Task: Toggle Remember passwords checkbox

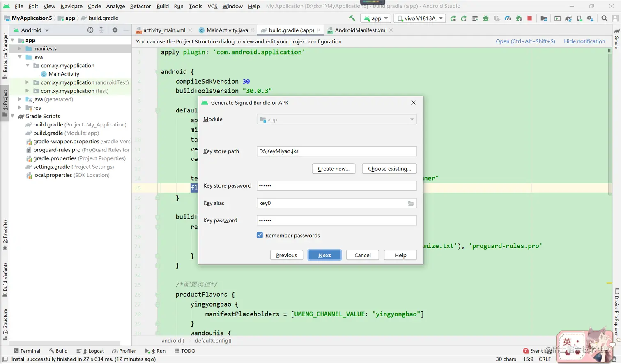Action: coord(260,235)
